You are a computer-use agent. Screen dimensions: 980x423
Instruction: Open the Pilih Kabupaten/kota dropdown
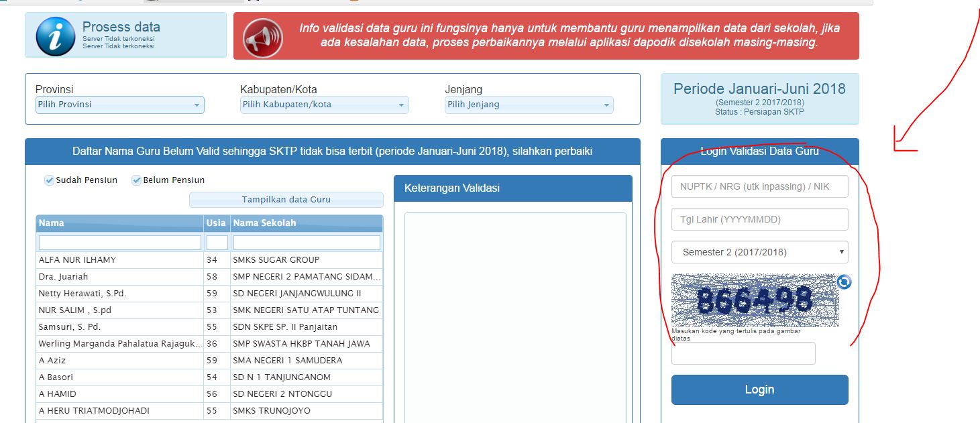click(324, 105)
